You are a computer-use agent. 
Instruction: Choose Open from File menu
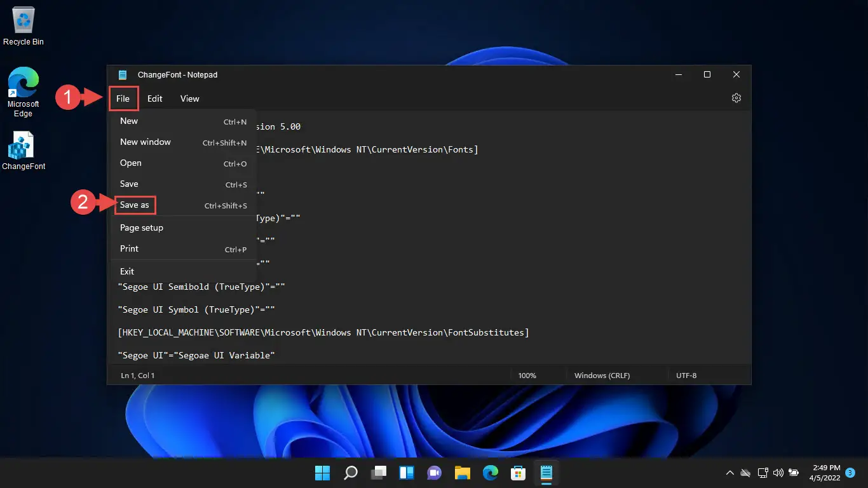click(184, 163)
